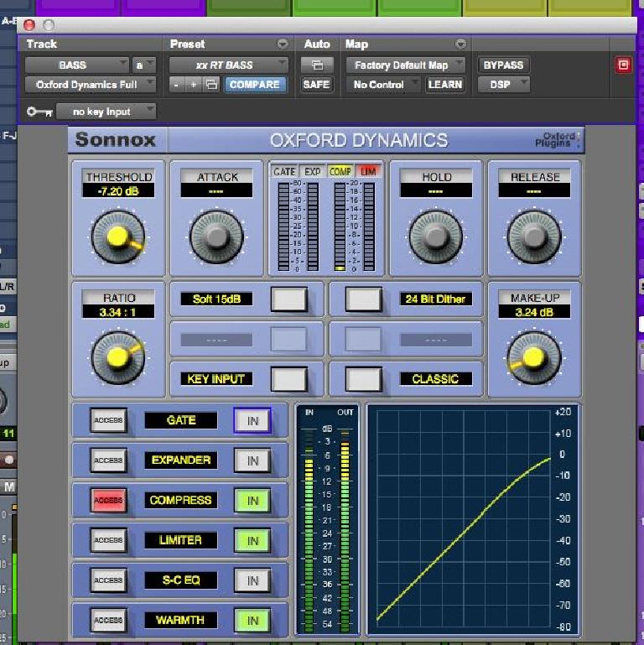Toggle the KEY INPUT button
The image size is (644, 645).
[x=289, y=379]
